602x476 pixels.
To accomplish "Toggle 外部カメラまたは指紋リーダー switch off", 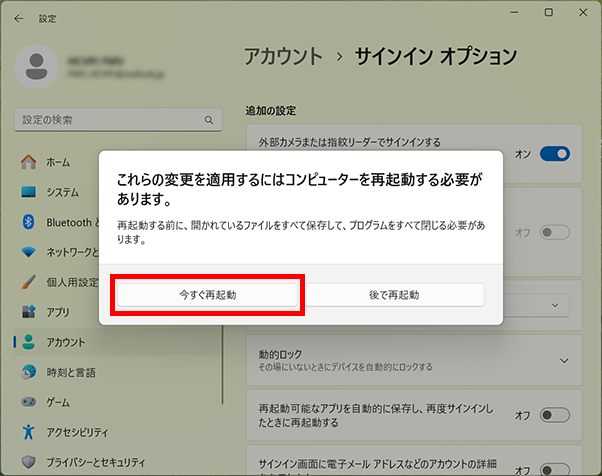I will [554, 154].
